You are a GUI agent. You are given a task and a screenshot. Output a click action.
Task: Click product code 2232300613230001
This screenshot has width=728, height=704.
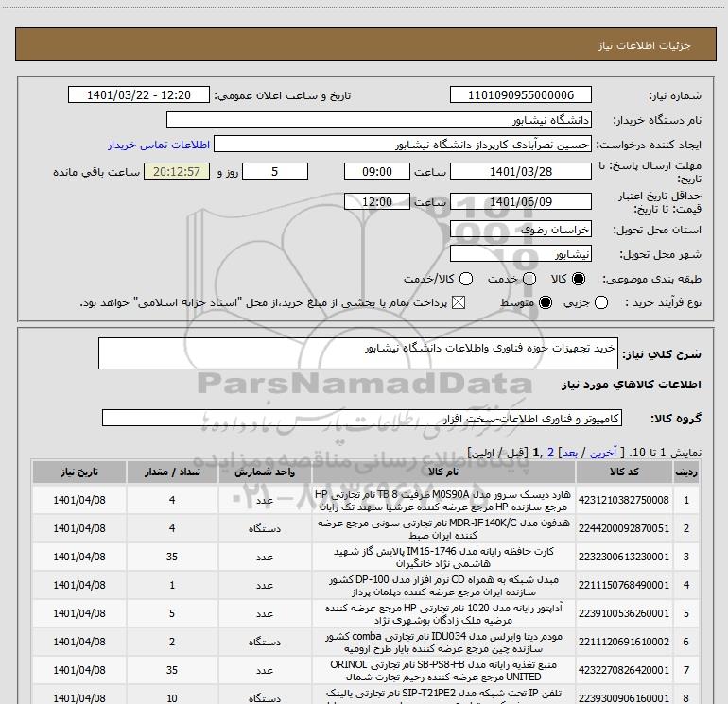pyautogui.click(x=624, y=557)
